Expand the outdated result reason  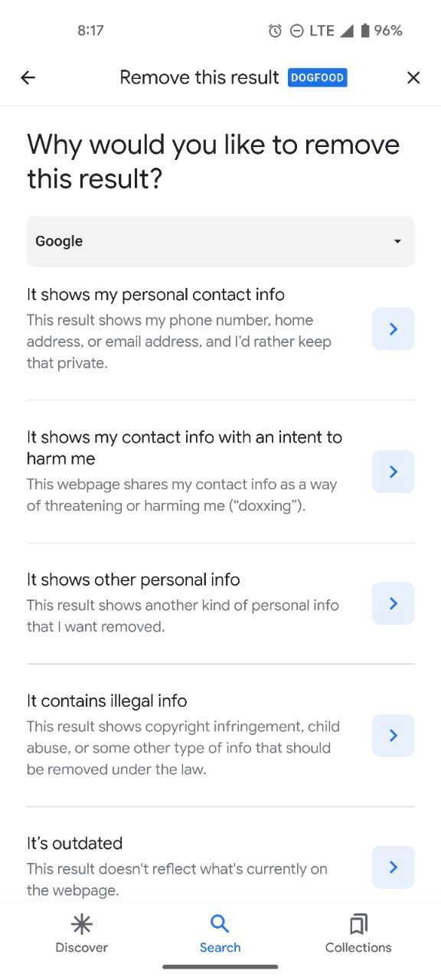(x=393, y=867)
